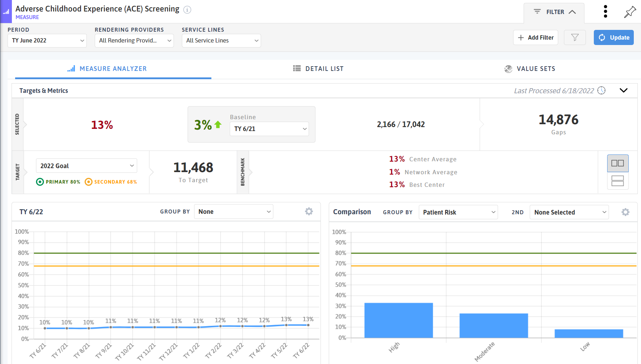Switch to the Value Sets tab
Viewport: 641px width, 364px height.
coord(530,69)
